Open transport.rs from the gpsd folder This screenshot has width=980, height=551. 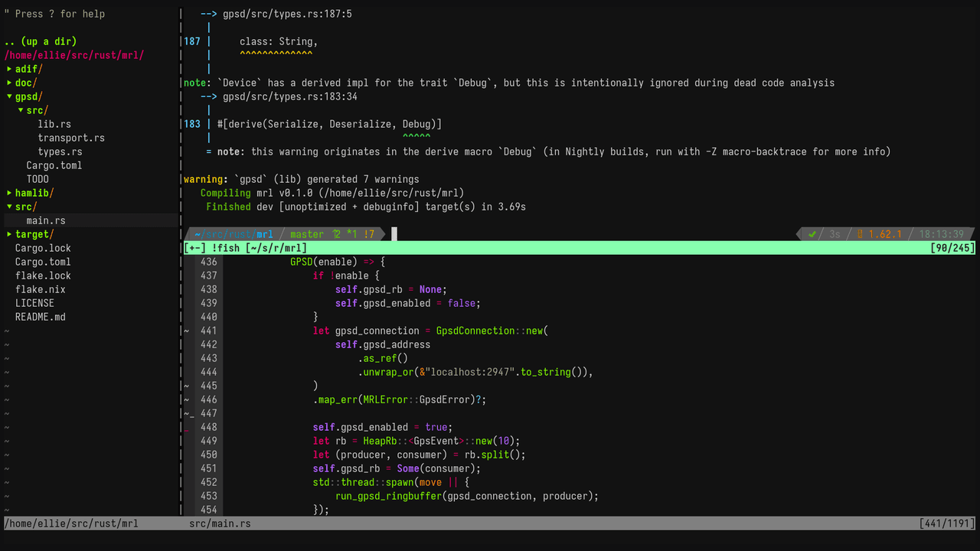(71, 138)
